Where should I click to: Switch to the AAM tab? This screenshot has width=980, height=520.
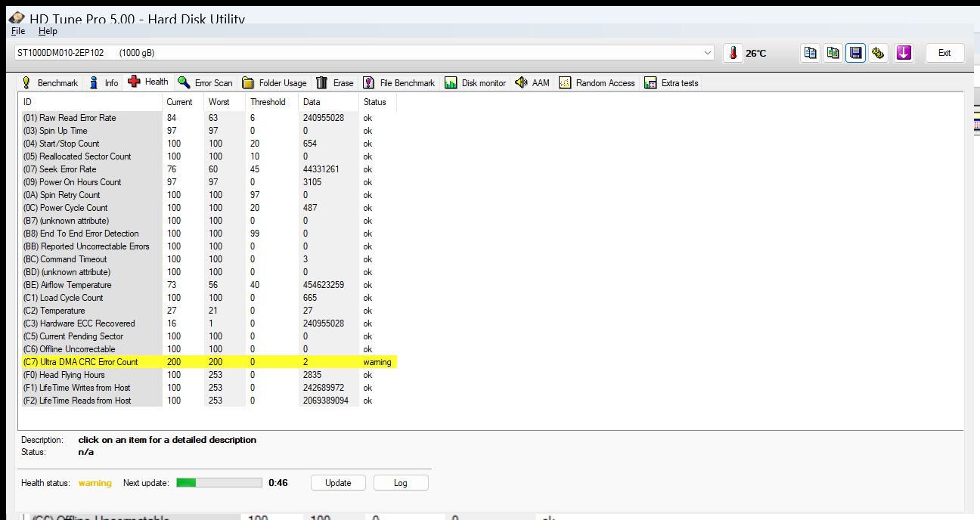[532, 83]
